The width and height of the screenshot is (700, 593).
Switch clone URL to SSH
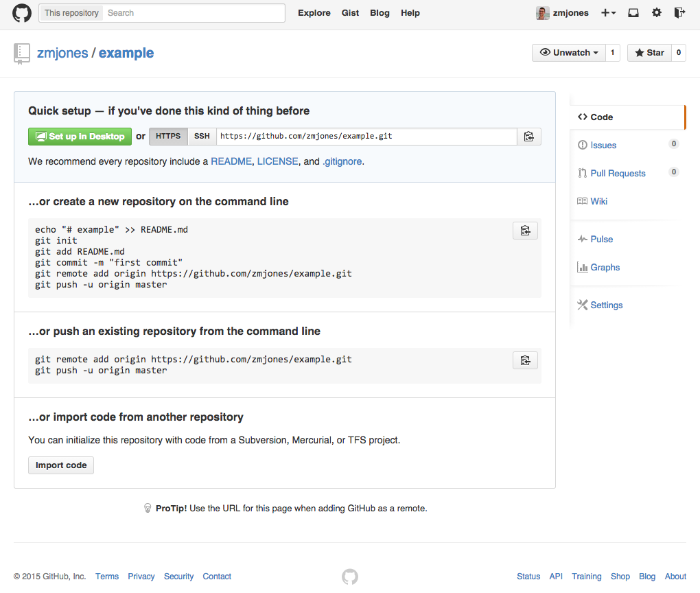coord(202,137)
